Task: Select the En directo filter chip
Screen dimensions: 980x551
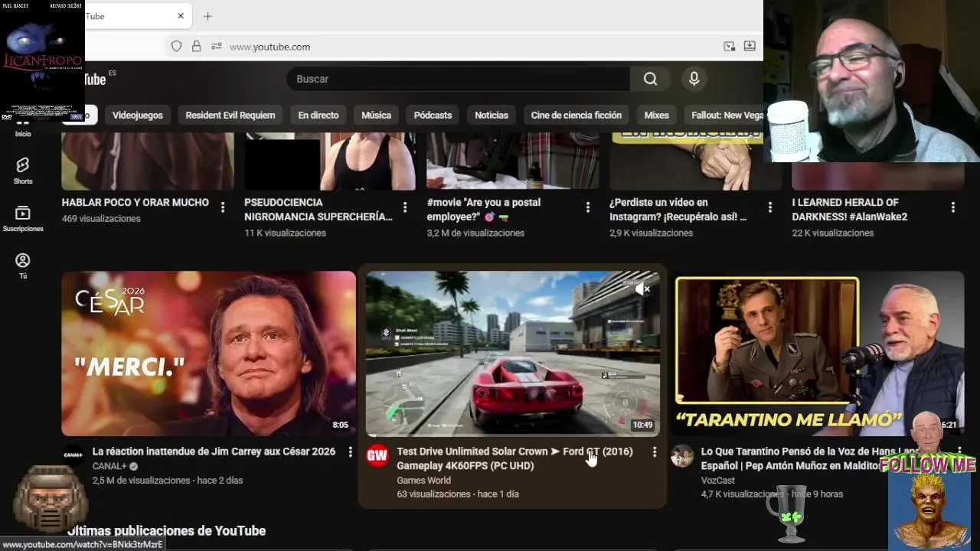Action: click(318, 115)
